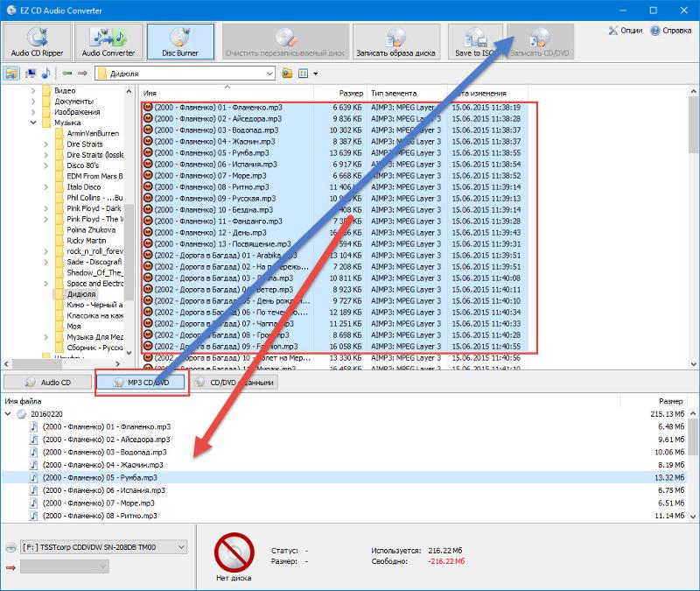Select the Дидюля folder in tree

[x=81, y=294]
